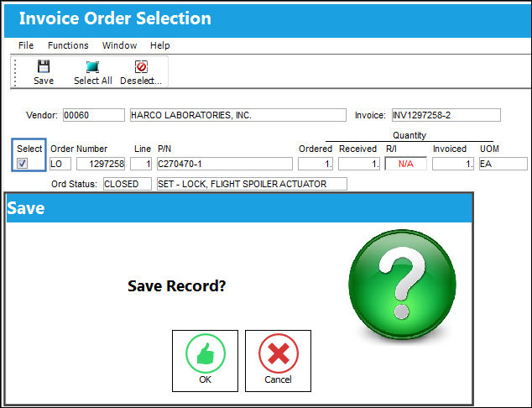Click the UOM field EA
Screen dimensions: 532x408
click(x=503, y=164)
